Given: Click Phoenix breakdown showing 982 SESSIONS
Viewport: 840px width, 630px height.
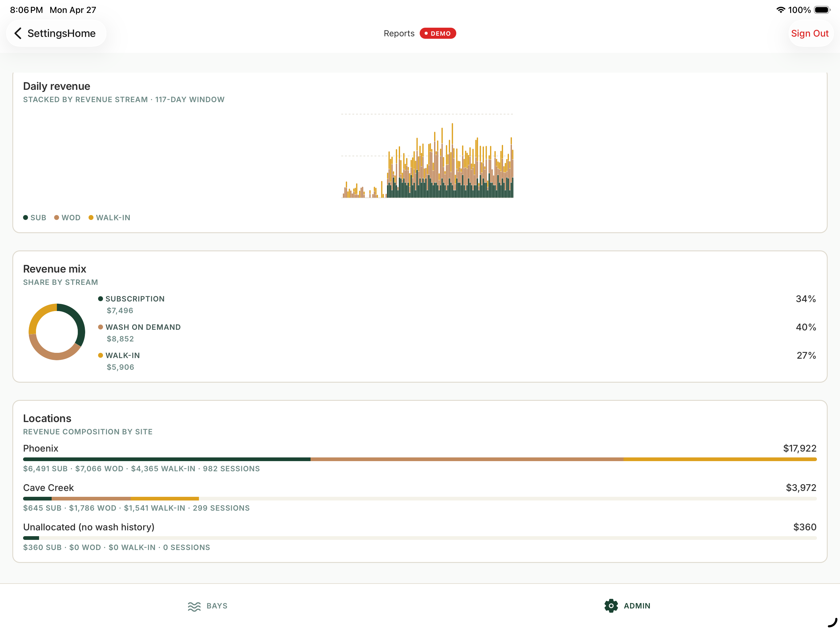Looking at the screenshot, I should [142, 469].
